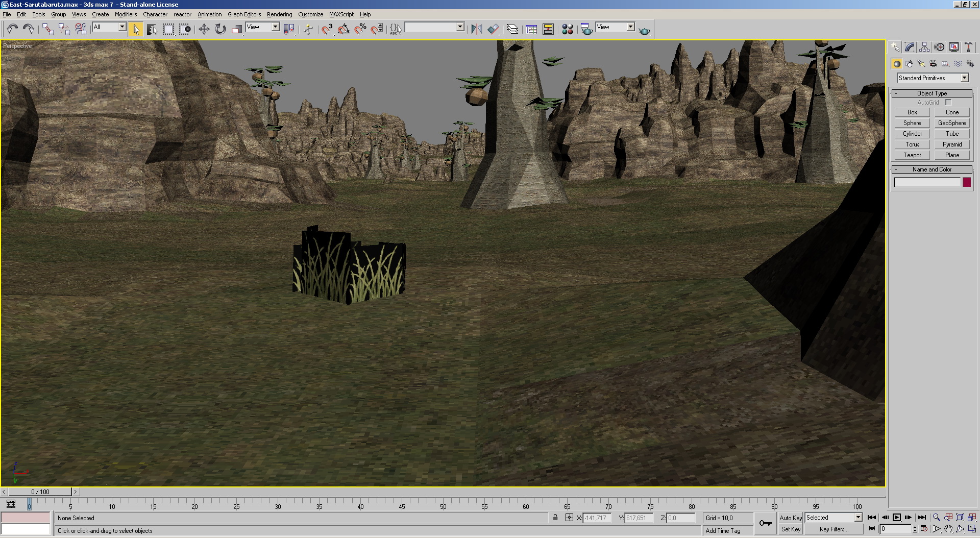Toggle Auto Key animation mode
The width and height of the screenshot is (980, 538).
(790, 518)
